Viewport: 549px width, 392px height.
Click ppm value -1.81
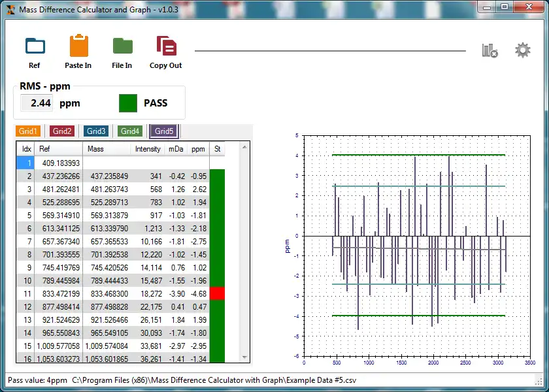pyautogui.click(x=198, y=215)
